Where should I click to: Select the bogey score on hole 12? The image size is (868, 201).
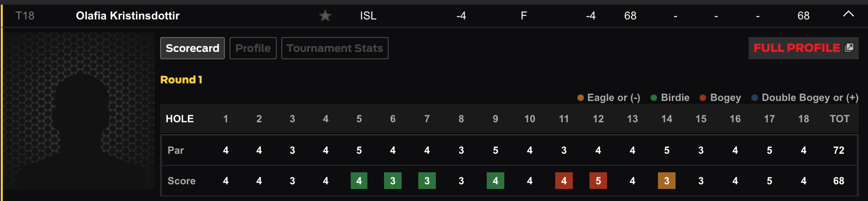tap(598, 181)
